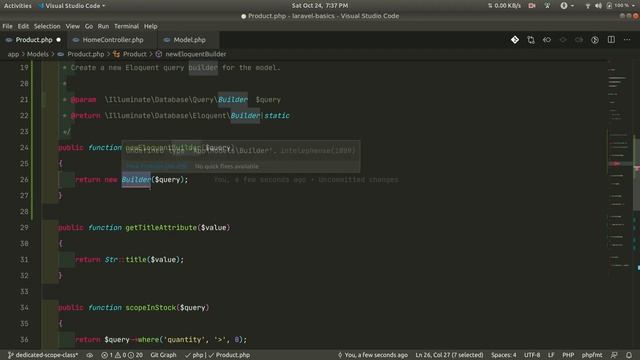Open the Help menu
This screenshot has width=640, height=360.
151,26
